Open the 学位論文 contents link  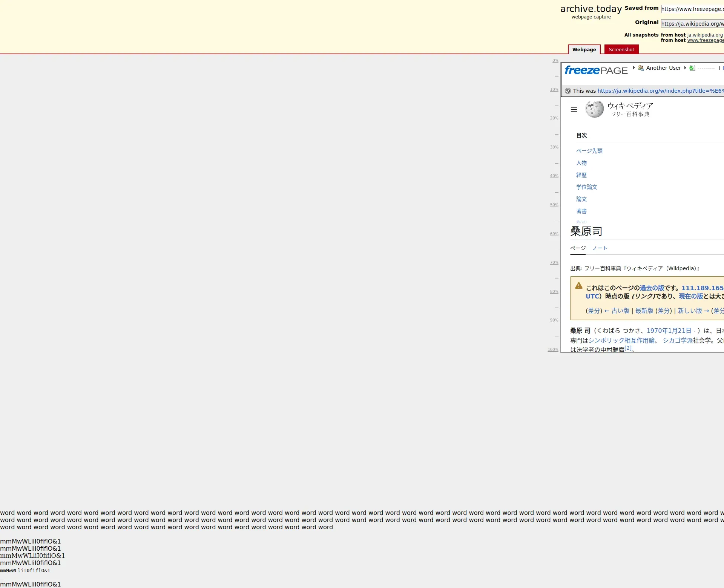[586, 187]
